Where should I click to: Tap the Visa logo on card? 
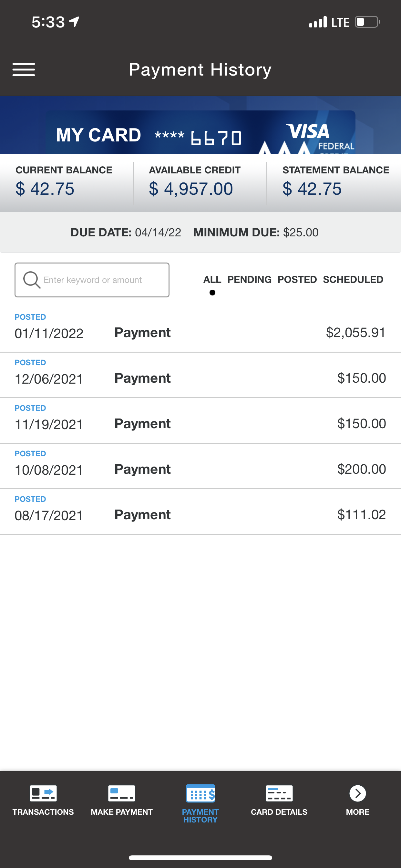[307, 131]
